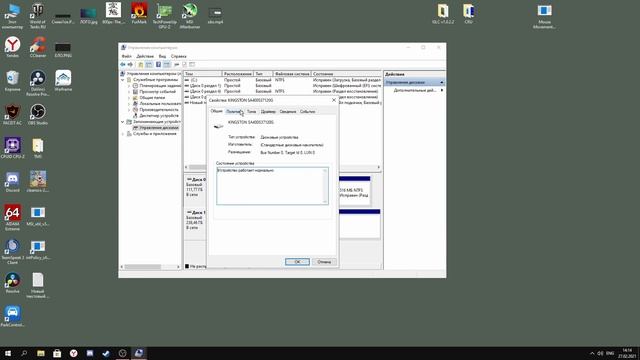The height and width of the screenshot is (360, 640).
Task: Open Discord desktop shortcut
Action: tap(12, 182)
